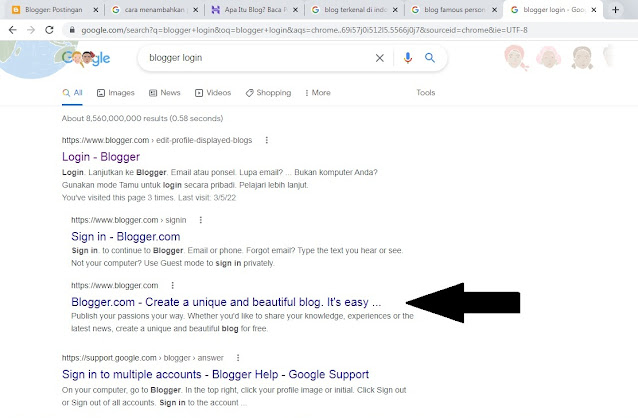Start voice search with microphone icon
Screen dimensions: 638x418
pyautogui.click(x=407, y=58)
